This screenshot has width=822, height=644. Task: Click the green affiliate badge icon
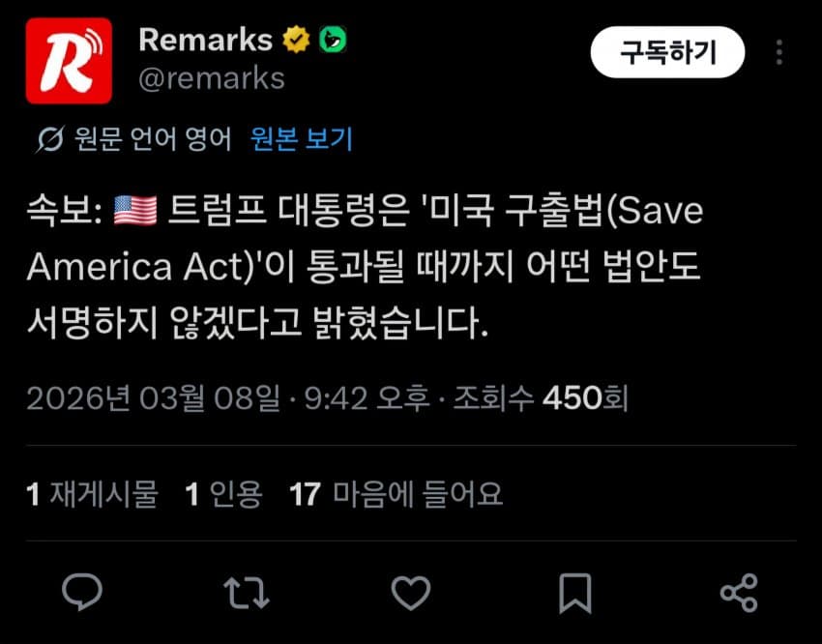[333, 40]
